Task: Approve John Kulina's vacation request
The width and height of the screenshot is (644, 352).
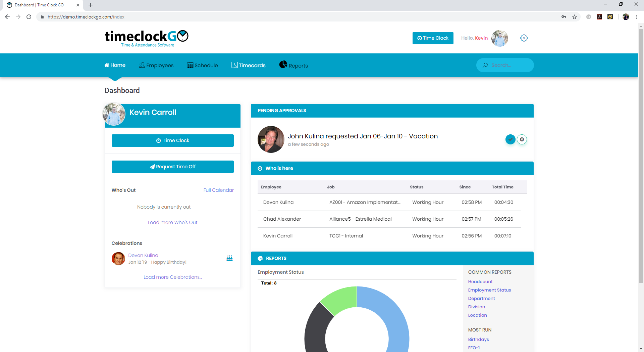Action: tap(510, 139)
